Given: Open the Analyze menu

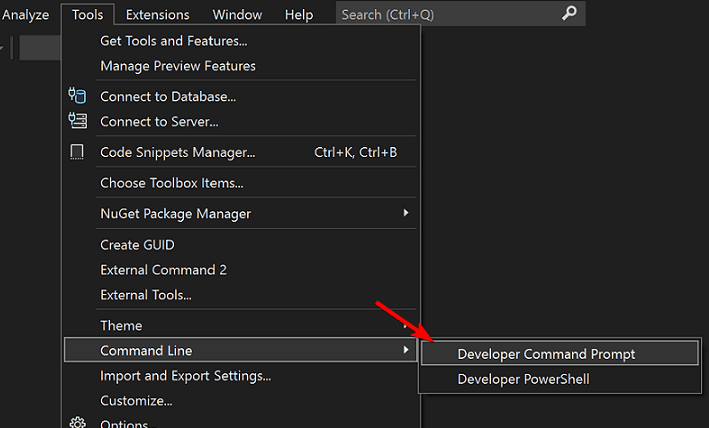Looking at the screenshot, I should (25, 14).
